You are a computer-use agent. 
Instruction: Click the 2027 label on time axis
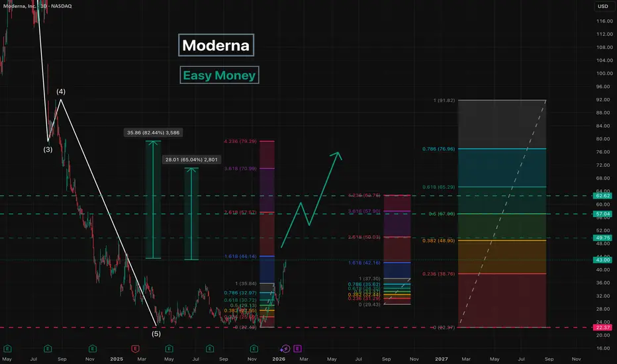click(442, 359)
